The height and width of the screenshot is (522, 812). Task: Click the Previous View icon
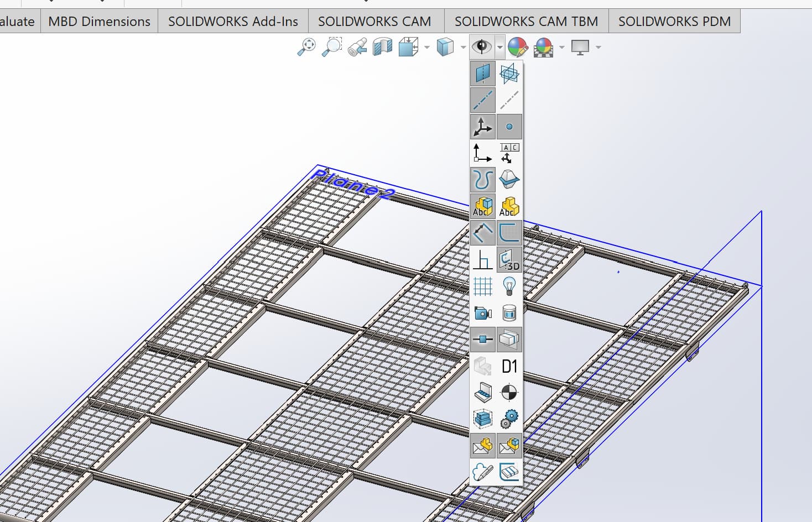(357, 47)
